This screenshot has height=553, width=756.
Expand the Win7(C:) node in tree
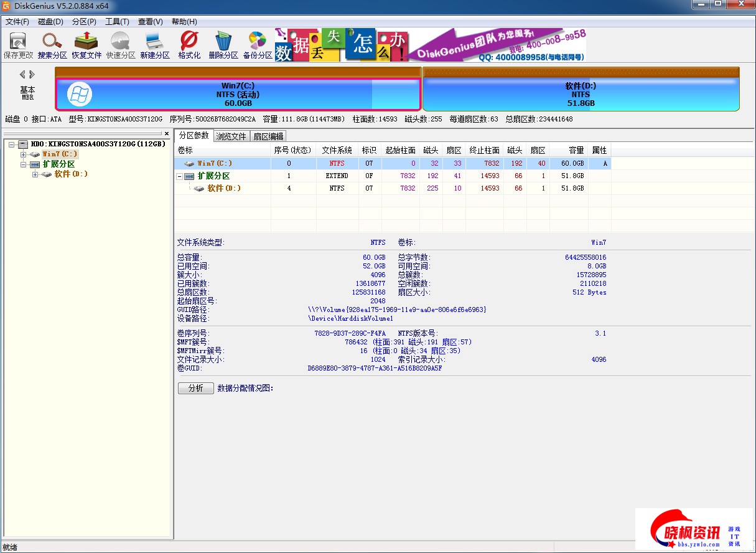(x=24, y=154)
